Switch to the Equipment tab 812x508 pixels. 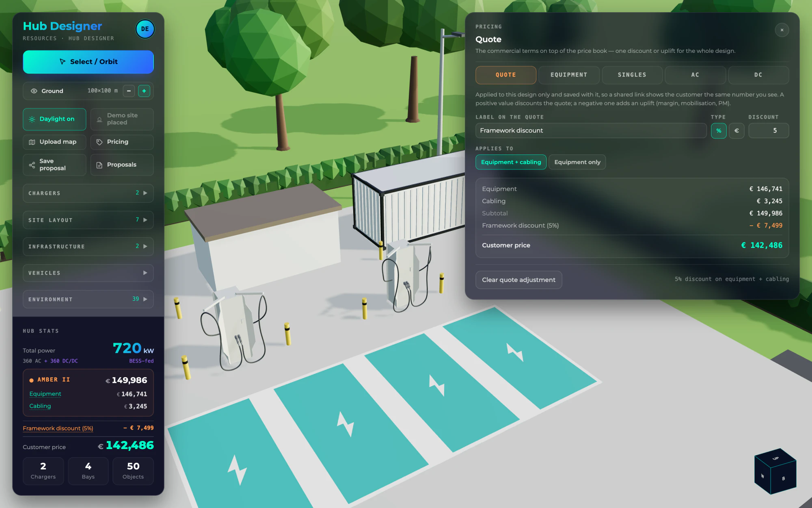point(569,75)
